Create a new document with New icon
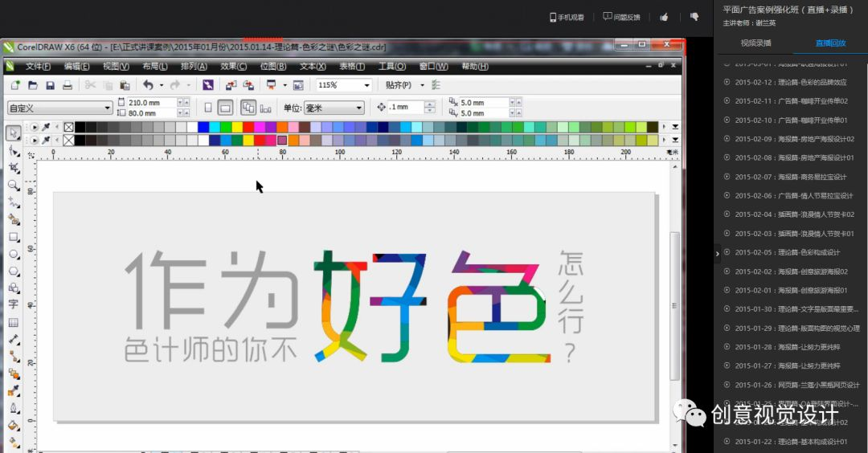 pyautogui.click(x=15, y=85)
